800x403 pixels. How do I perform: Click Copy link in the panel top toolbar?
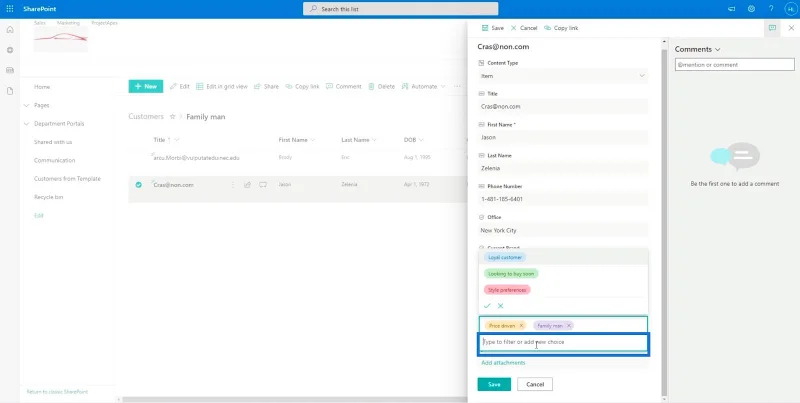click(561, 28)
